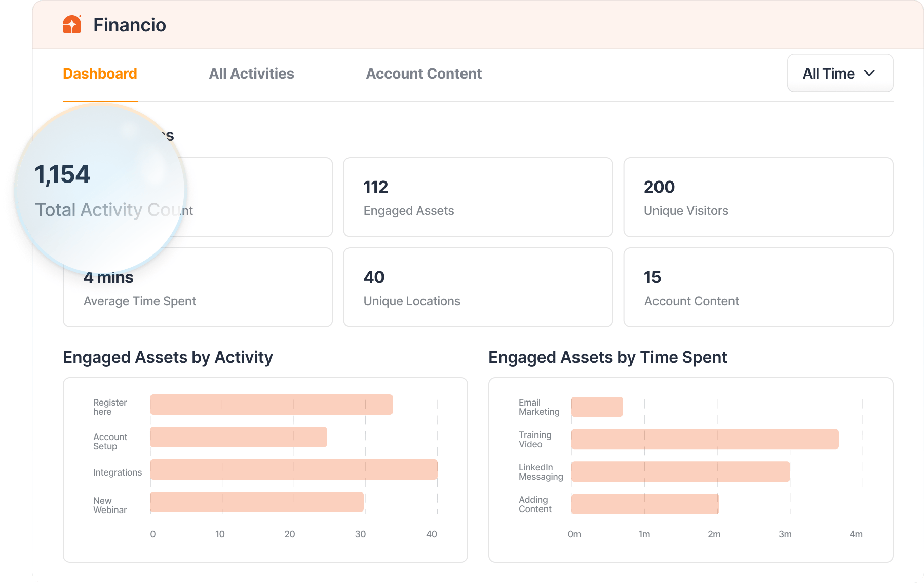Open the Unique Visitors stat card
This screenshot has height=583, width=924.
(758, 197)
